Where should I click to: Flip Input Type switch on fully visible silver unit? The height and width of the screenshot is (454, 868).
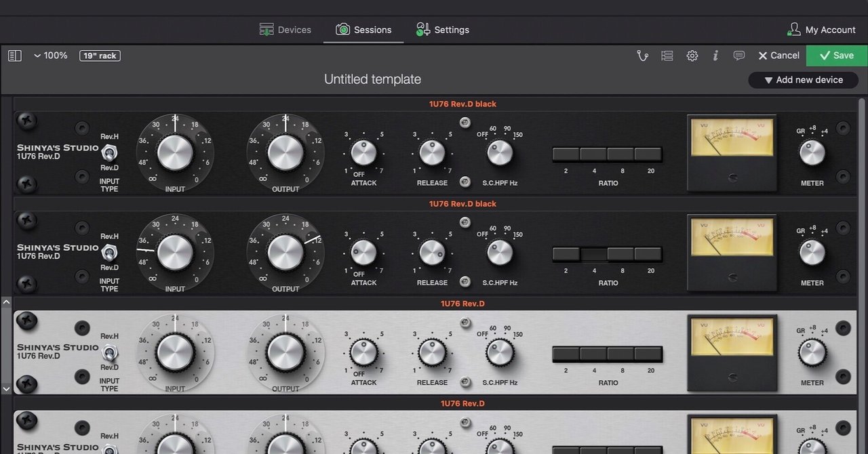109,352
